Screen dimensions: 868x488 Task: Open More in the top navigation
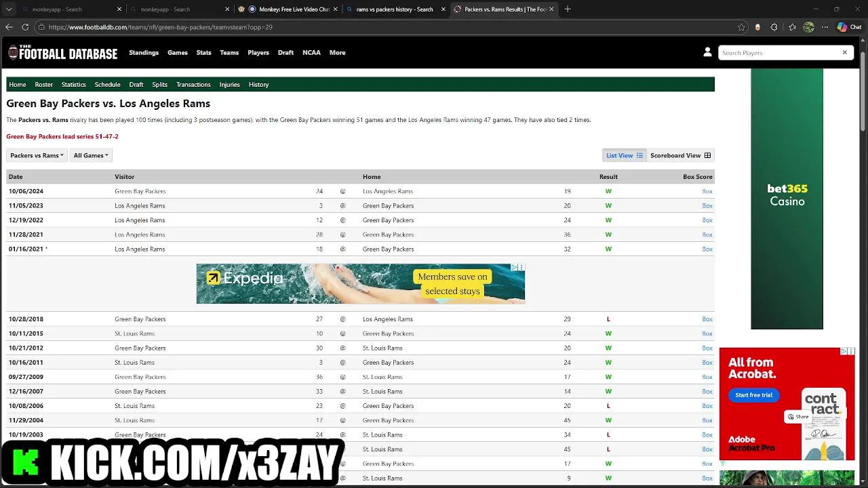point(338,52)
